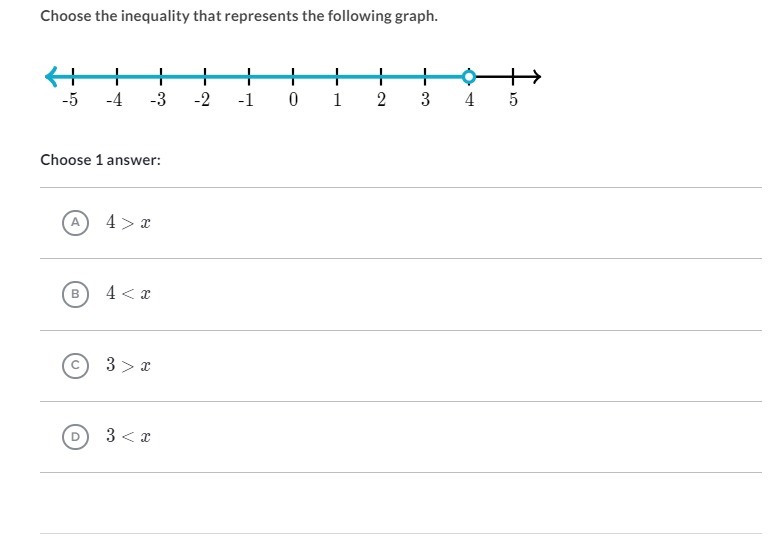Click the "Choose 1 answer:" heading
The image size is (781, 546).
coord(100,160)
